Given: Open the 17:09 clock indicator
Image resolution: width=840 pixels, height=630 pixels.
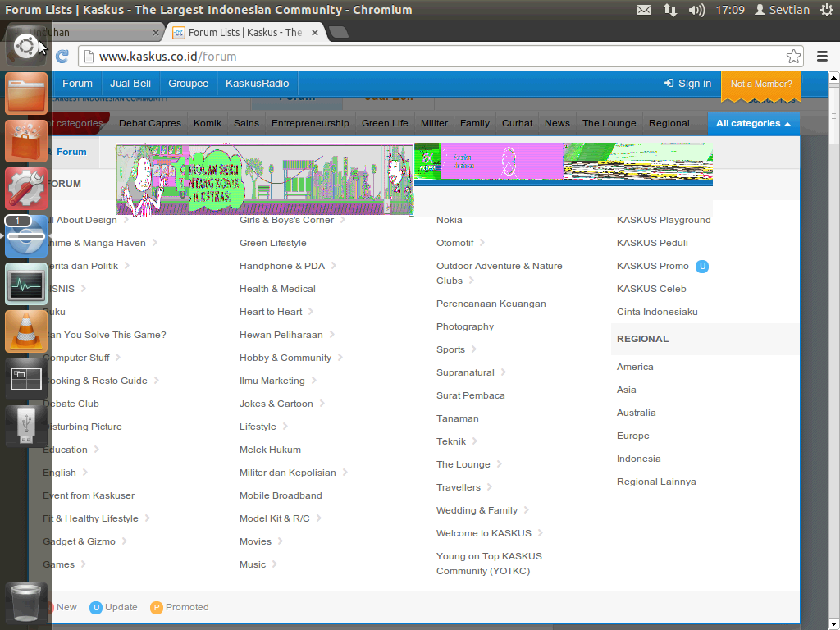Looking at the screenshot, I should click(730, 10).
